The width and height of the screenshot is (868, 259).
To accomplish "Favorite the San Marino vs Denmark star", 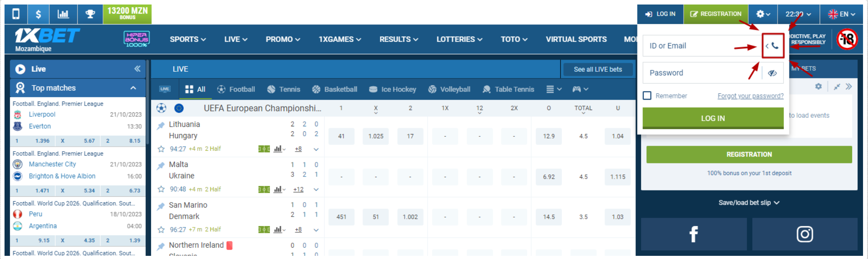I will tap(161, 230).
